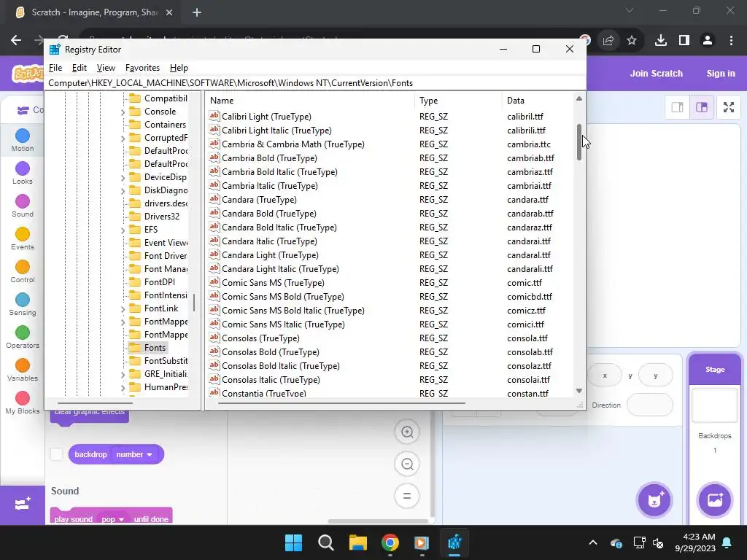
Task: Select the Sensing blocks category circle
Action: [23, 300]
